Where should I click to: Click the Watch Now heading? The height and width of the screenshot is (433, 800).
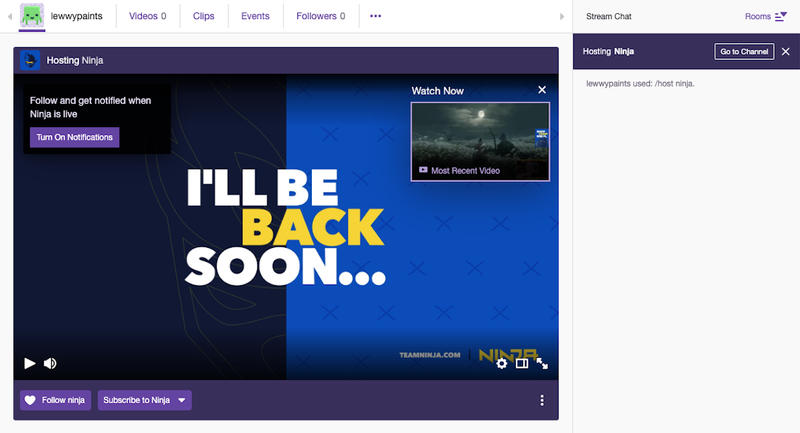click(x=438, y=91)
